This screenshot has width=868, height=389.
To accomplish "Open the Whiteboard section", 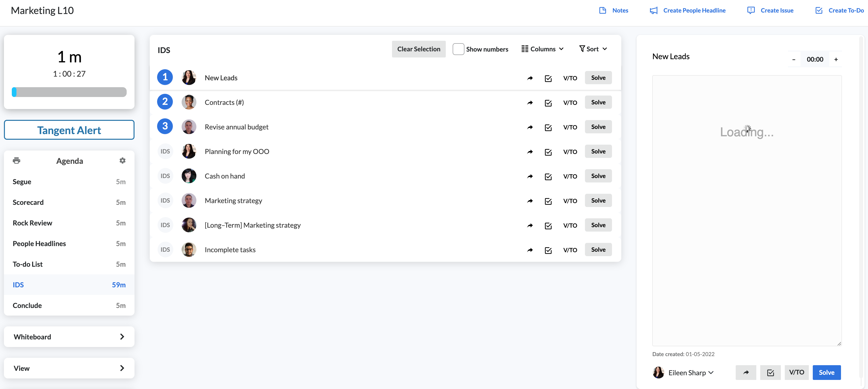I will point(69,336).
